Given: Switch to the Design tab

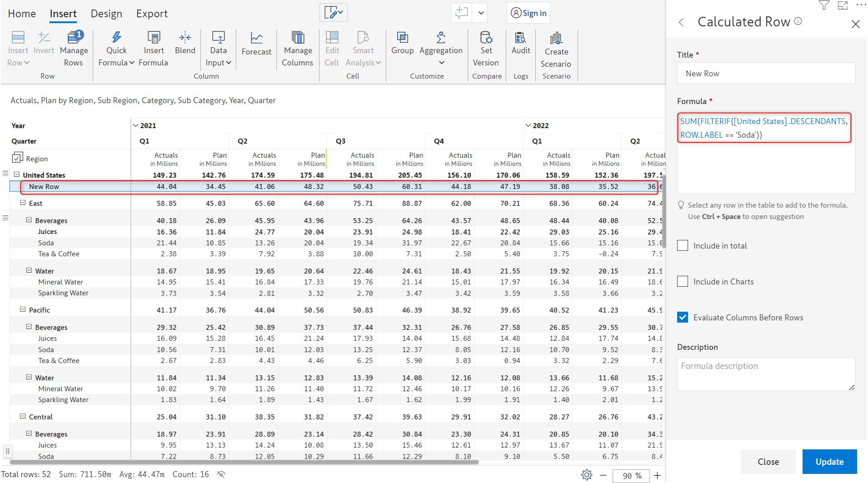Looking at the screenshot, I should (x=106, y=14).
